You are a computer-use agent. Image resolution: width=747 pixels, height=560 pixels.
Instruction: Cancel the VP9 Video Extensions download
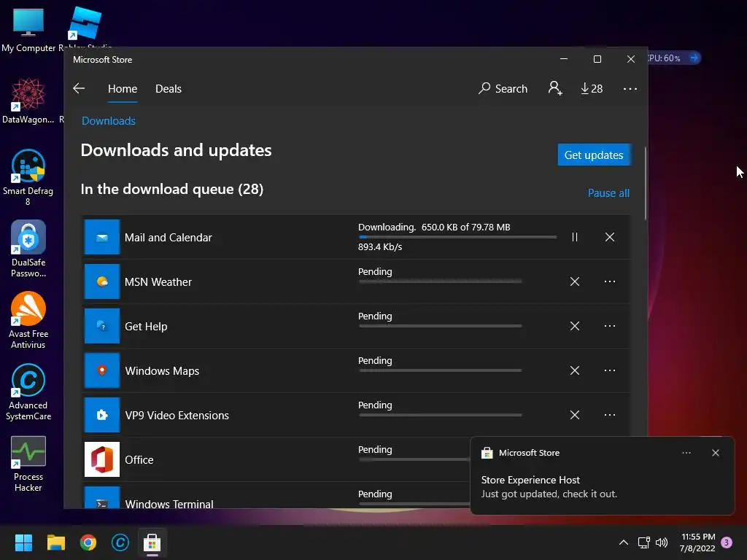pos(575,415)
